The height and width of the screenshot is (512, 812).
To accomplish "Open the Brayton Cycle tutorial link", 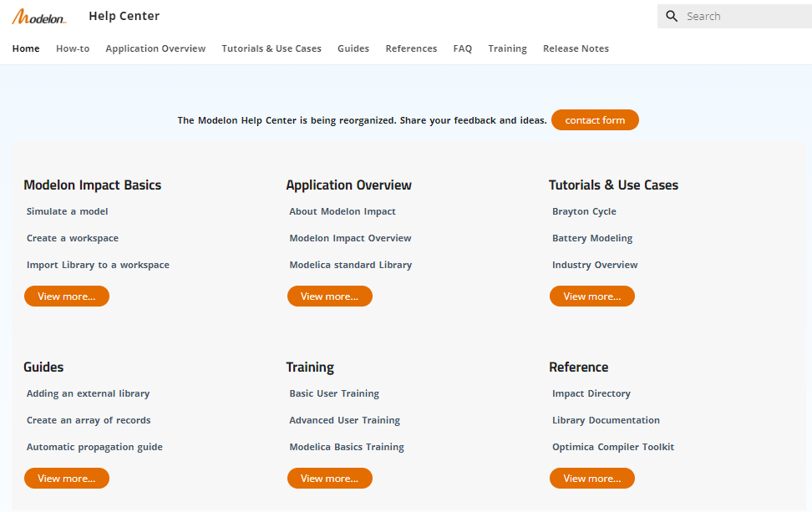I will (x=584, y=211).
